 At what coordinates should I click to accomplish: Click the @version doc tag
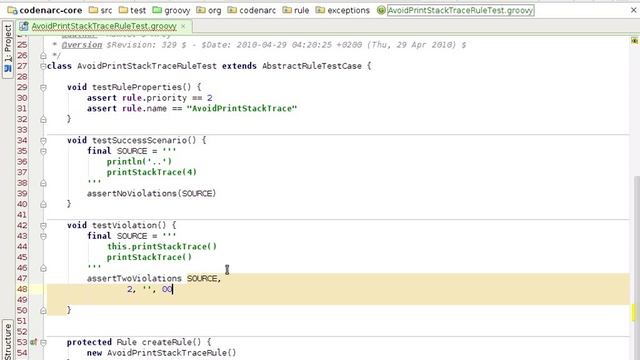click(x=82, y=45)
